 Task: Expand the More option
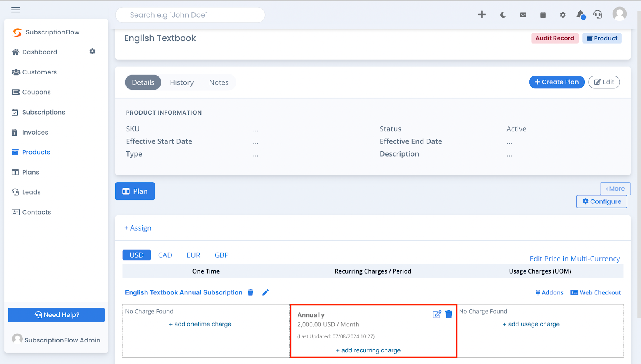(x=615, y=189)
